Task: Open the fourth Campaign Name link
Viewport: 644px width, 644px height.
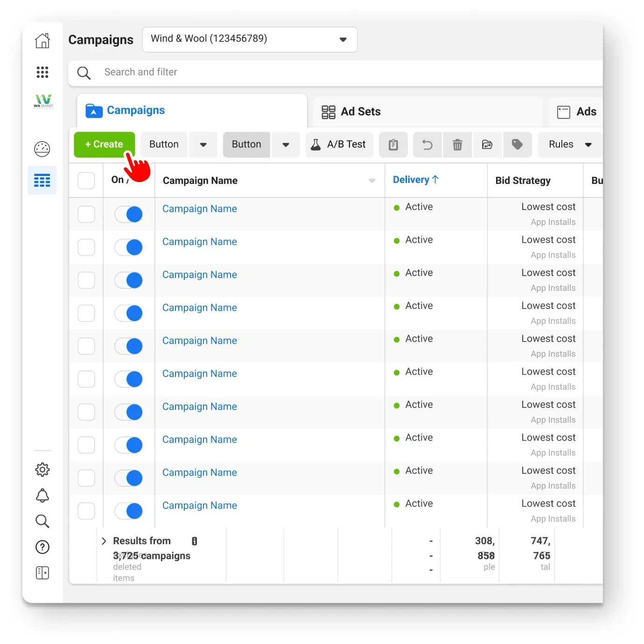Action: pyautogui.click(x=200, y=308)
